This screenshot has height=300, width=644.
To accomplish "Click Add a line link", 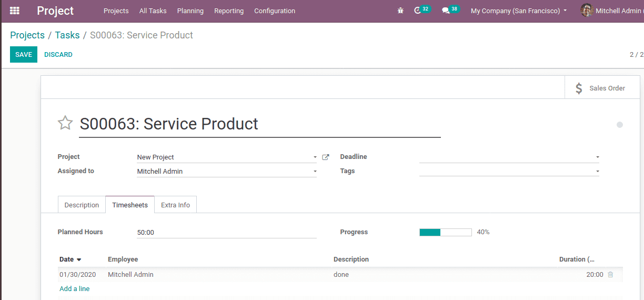I will coord(75,288).
